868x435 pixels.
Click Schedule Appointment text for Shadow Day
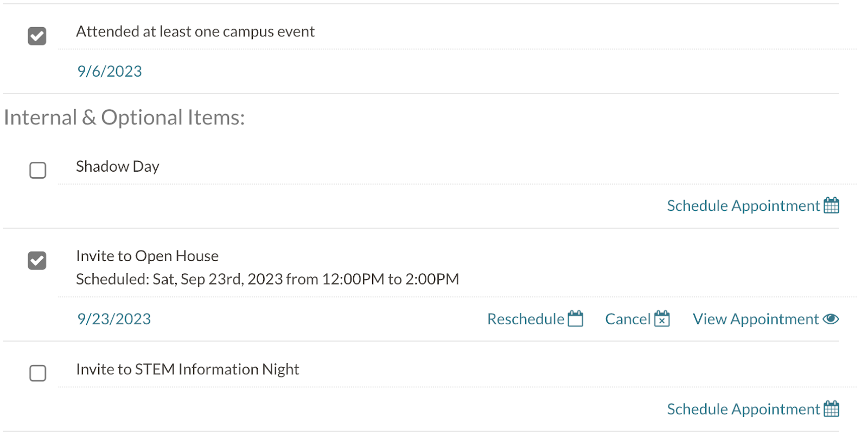(x=743, y=206)
